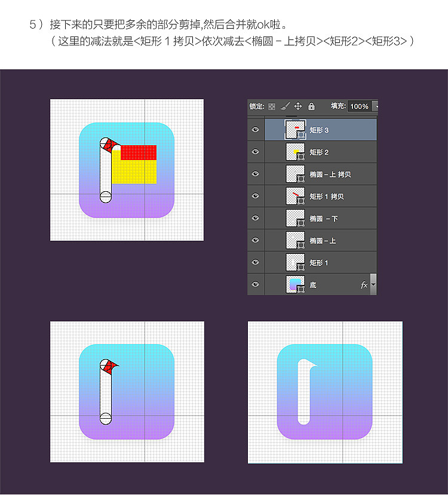
Task: Click the 矩形 2 layer name
Action: point(319,152)
